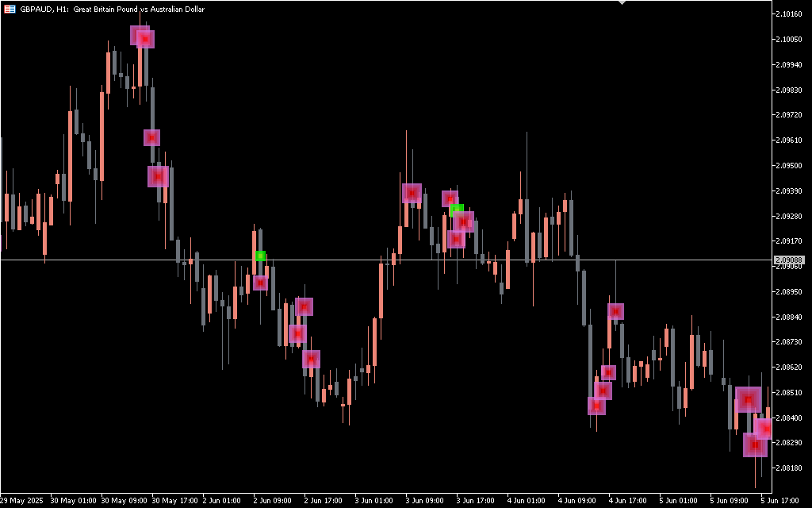Click pink marker at the chart's lowest candle
This screenshot has width=812, height=508.
pos(755,445)
